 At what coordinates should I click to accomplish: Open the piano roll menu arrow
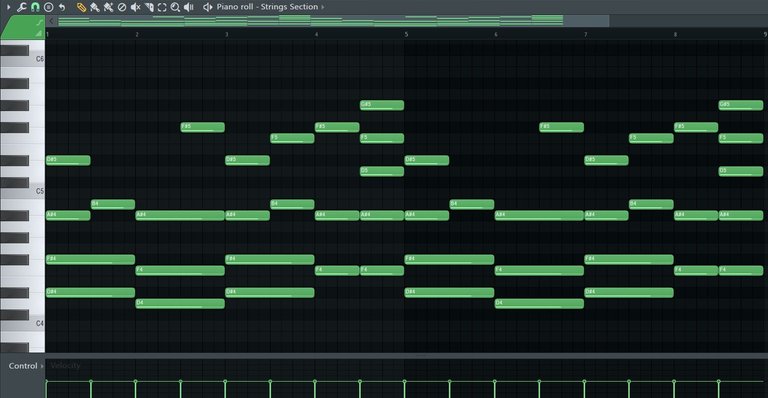click(8, 7)
